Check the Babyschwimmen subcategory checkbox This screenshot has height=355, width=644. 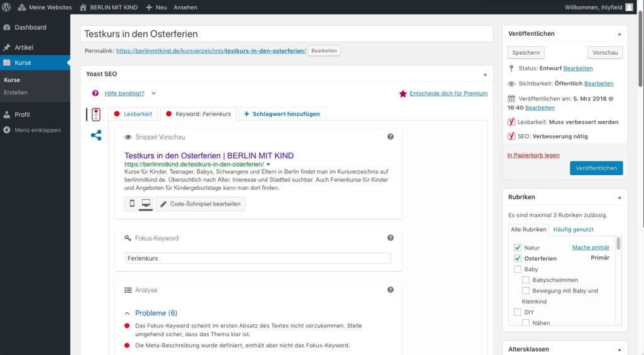coord(526,280)
